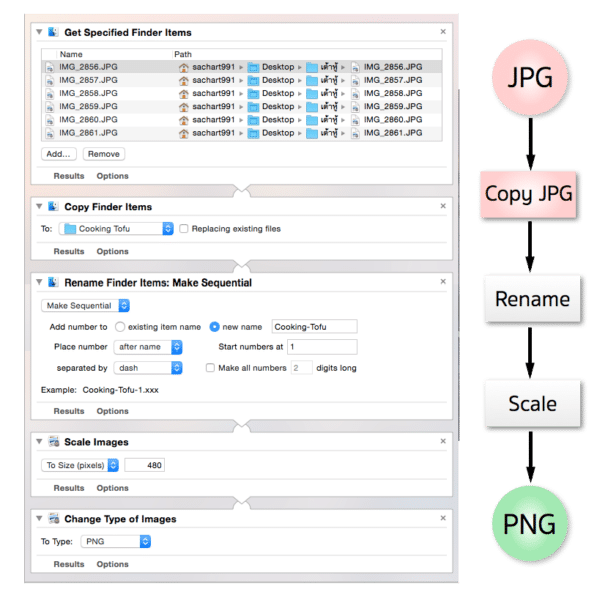Remove the Scale Images action with its X
The width and height of the screenshot is (608, 600).
443,442
